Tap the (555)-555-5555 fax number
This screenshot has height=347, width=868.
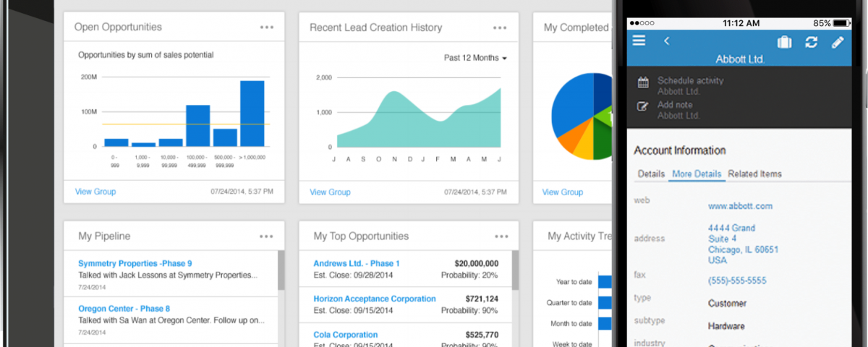coord(737,280)
